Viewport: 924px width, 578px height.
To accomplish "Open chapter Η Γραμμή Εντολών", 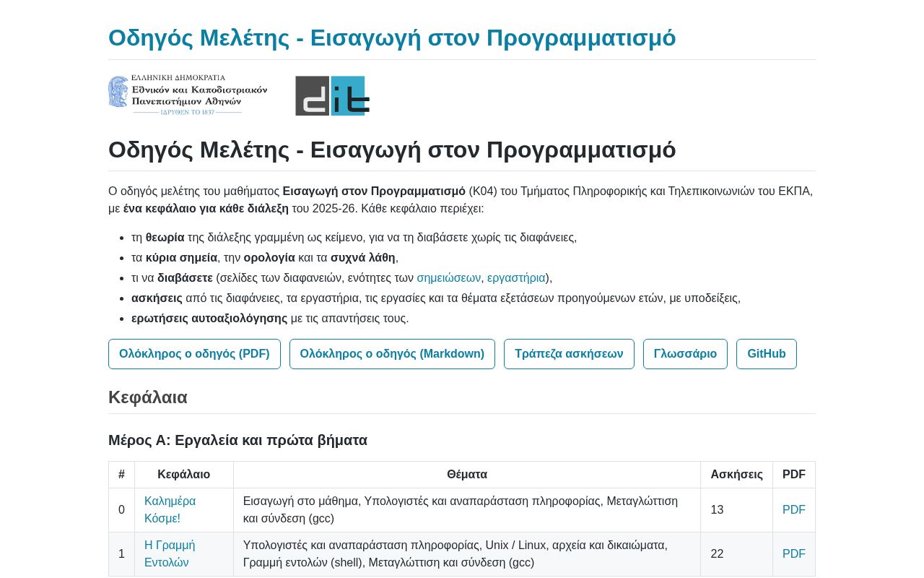I will pos(170,553).
